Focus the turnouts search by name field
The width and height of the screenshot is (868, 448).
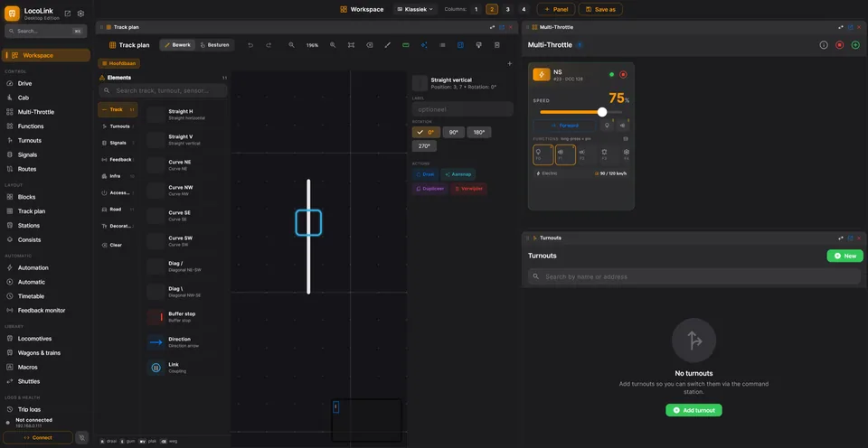[x=694, y=276]
